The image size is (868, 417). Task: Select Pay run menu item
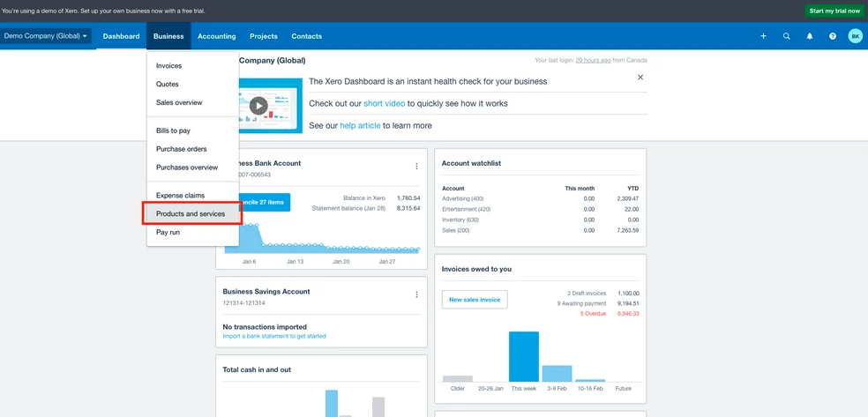pyautogui.click(x=192, y=232)
